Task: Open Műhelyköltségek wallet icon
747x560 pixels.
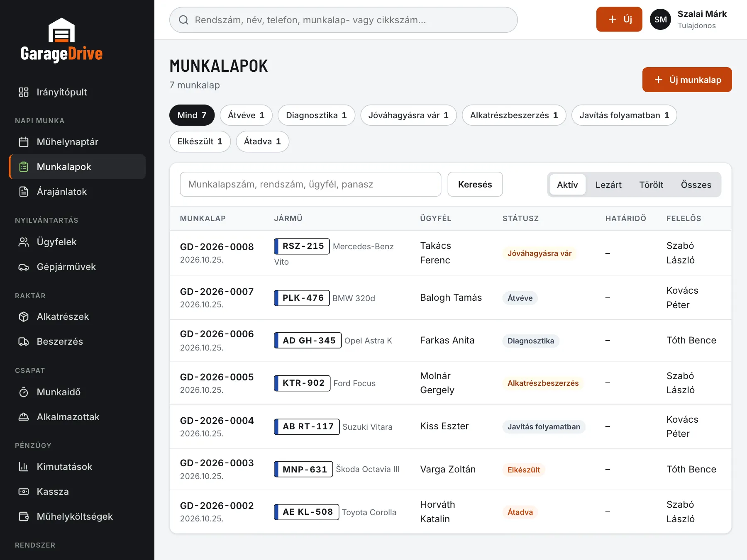Action: click(24, 516)
